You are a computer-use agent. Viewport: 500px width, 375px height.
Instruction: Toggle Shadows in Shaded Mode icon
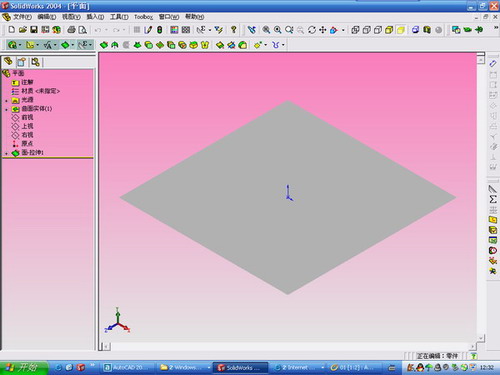415,30
